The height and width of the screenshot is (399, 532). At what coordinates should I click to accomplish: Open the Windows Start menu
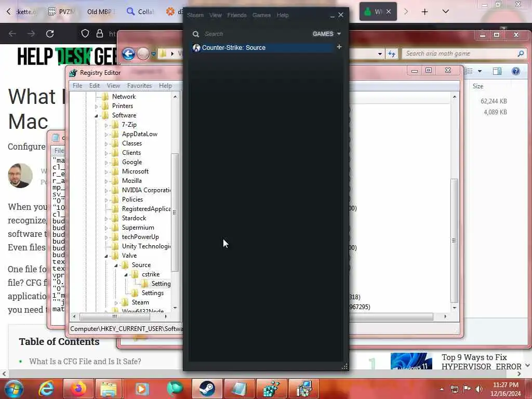[x=14, y=389]
